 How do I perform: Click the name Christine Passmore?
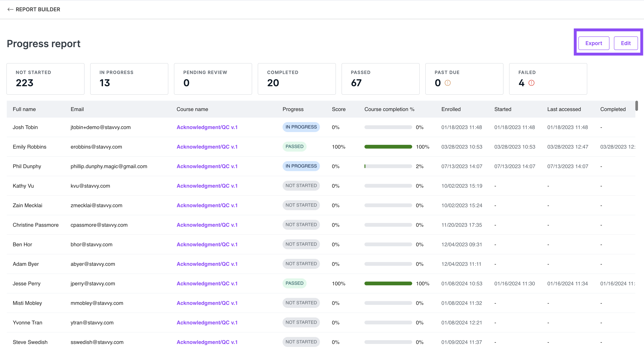click(36, 225)
